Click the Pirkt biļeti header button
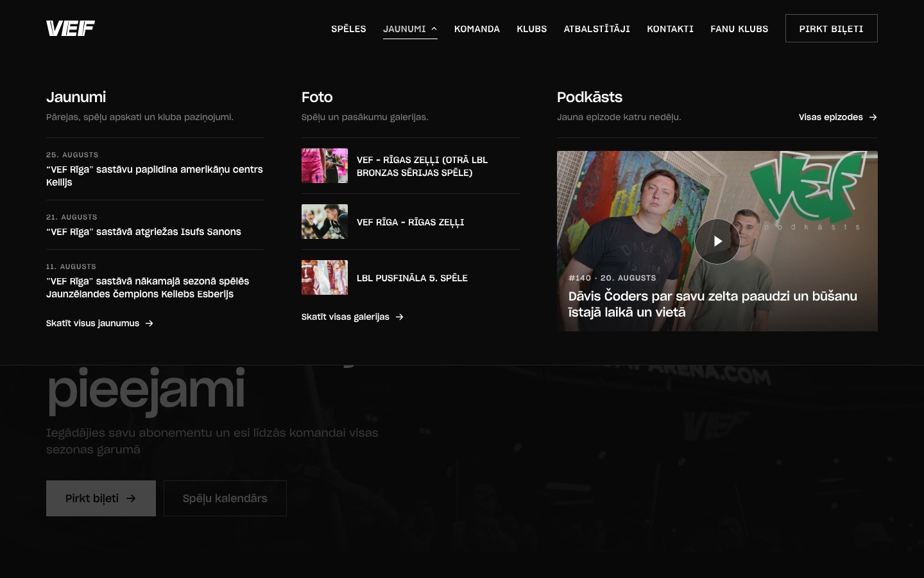This screenshot has height=578, width=924. click(x=831, y=28)
